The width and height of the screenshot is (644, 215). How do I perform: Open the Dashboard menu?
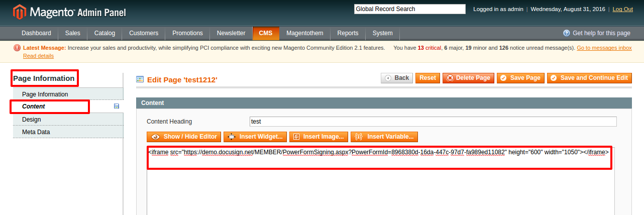[36, 33]
